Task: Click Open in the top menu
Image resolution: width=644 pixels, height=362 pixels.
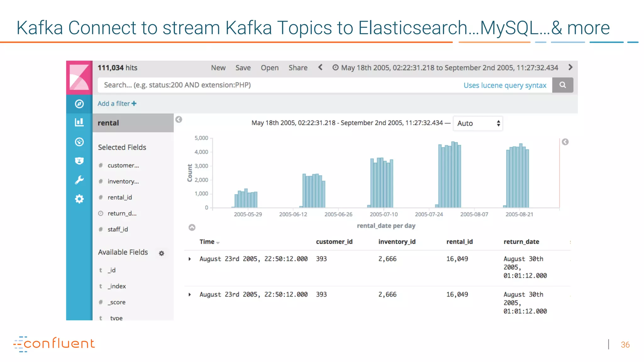Action: (269, 68)
